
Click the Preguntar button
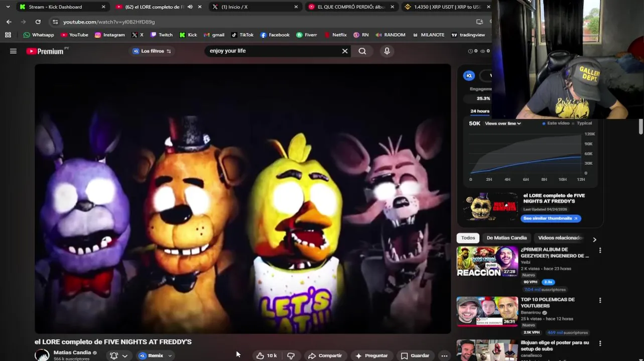(x=371, y=355)
